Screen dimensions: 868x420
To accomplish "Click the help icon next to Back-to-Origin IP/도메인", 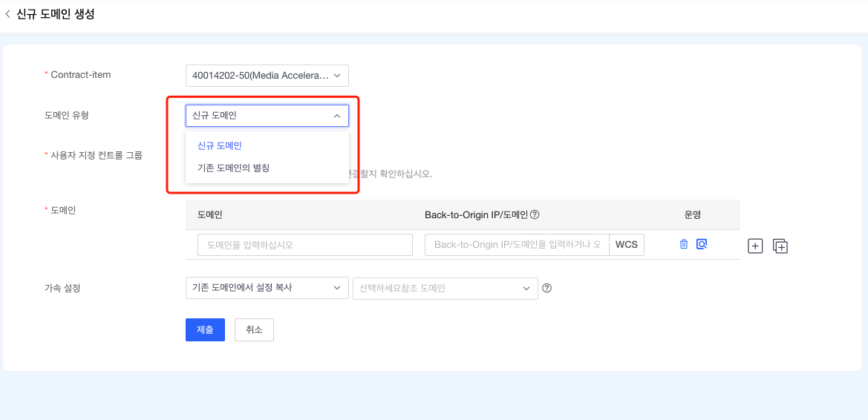I will pyautogui.click(x=535, y=215).
